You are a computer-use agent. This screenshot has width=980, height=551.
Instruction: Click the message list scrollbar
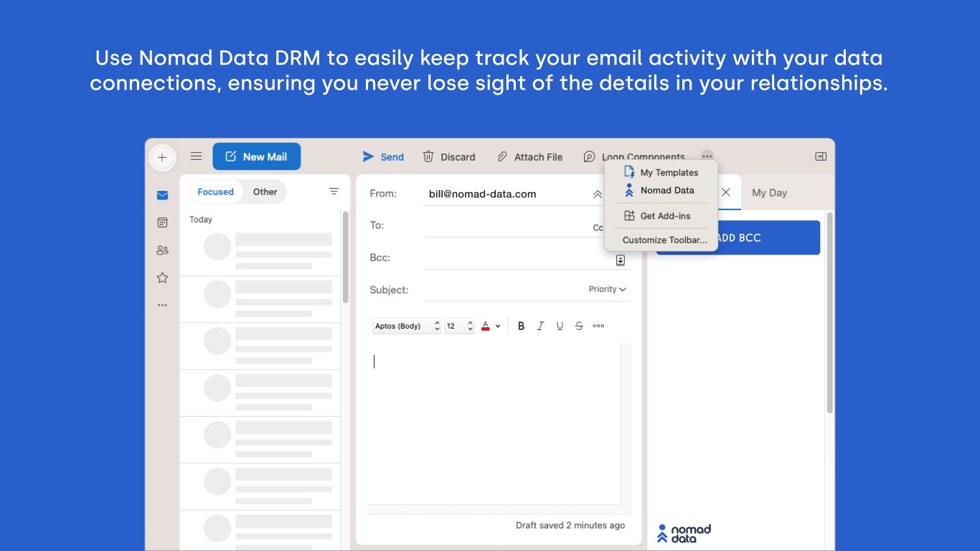(x=346, y=257)
